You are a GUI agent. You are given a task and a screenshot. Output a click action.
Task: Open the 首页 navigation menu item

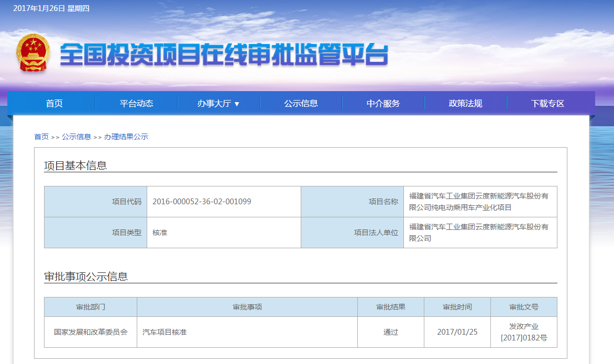[x=54, y=103]
